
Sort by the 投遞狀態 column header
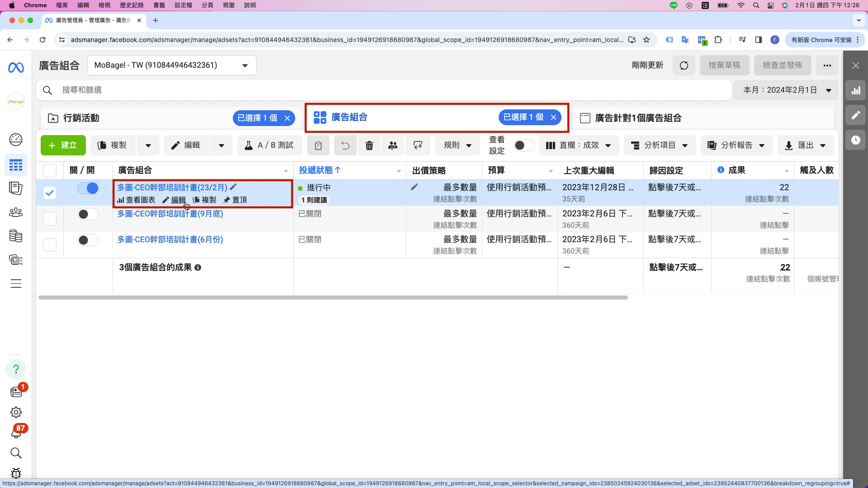tap(320, 170)
